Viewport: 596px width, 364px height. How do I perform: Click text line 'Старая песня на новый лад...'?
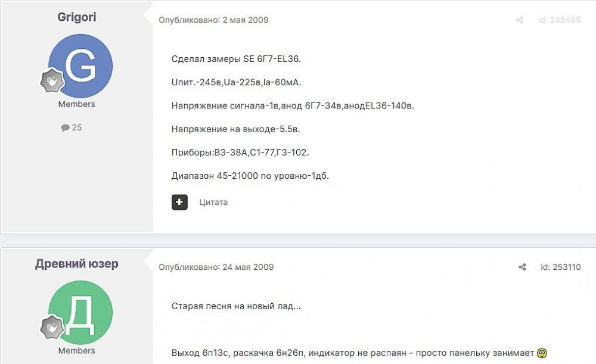(236, 307)
